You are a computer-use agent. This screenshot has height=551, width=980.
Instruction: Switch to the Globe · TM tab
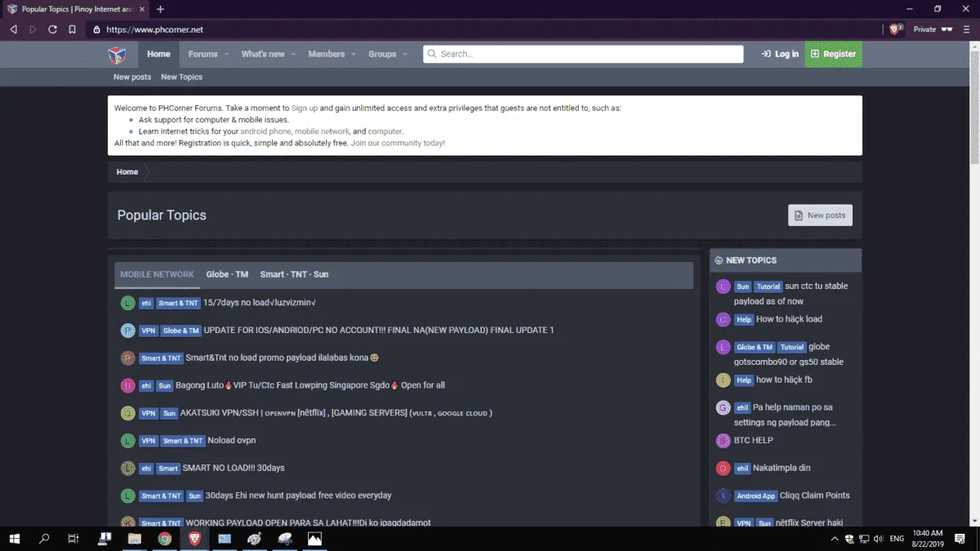pyautogui.click(x=227, y=274)
